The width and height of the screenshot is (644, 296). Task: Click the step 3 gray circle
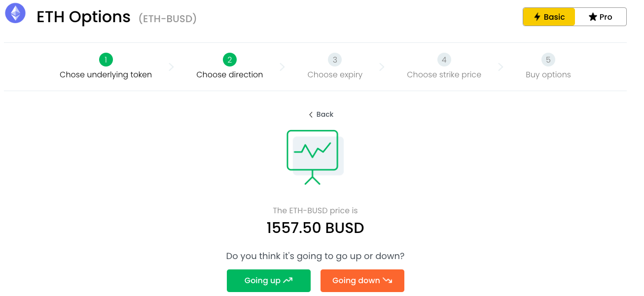[x=335, y=60]
